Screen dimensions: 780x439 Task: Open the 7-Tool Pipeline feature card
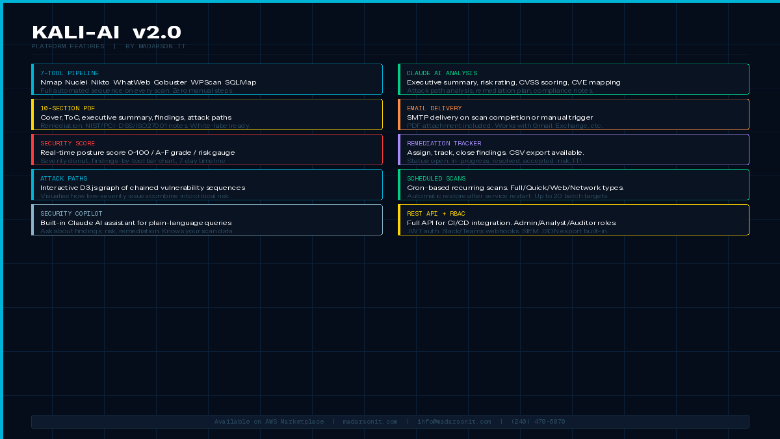207,80
